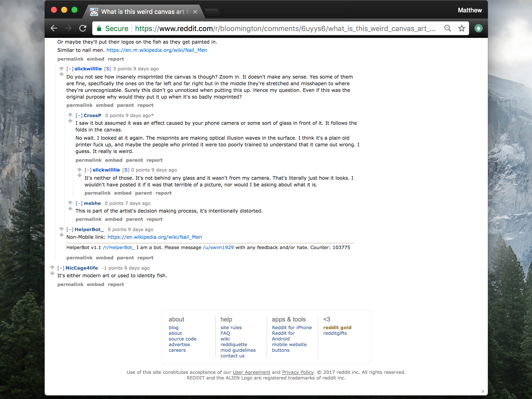Open reddit gold link
The height and width of the screenshot is (399, 532).
click(x=337, y=328)
